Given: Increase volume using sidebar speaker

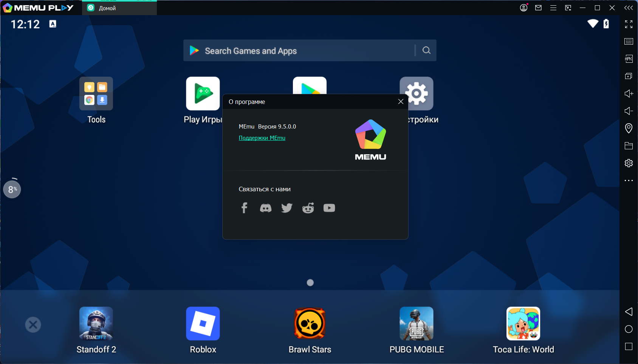Looking at the screenshot, I should click(629, 94).
